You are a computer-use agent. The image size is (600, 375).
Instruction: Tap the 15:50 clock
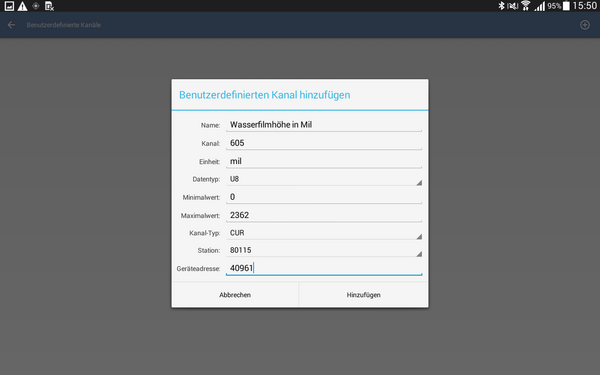point(585,6)
